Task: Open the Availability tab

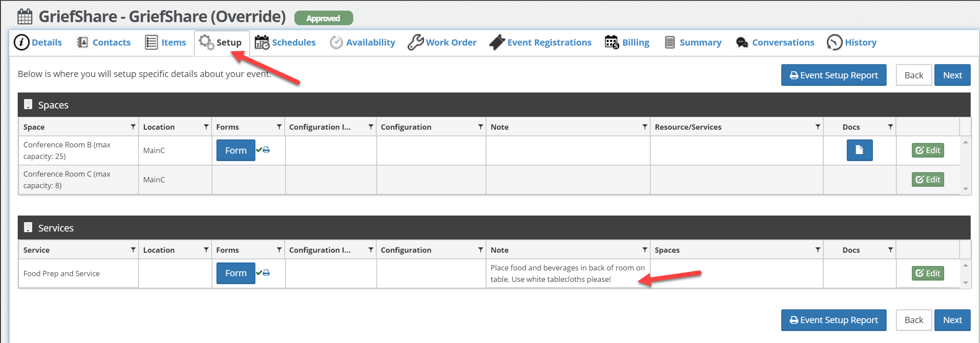Action: tap(363, 42)
